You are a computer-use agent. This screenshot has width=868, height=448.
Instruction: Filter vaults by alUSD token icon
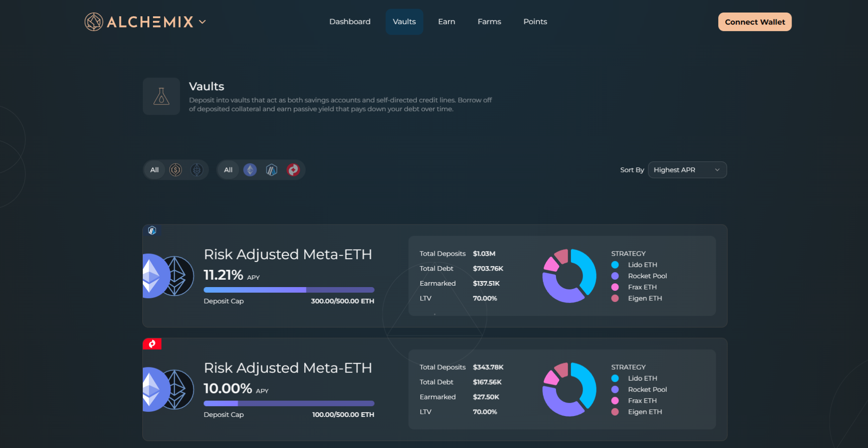click(175, 170)
